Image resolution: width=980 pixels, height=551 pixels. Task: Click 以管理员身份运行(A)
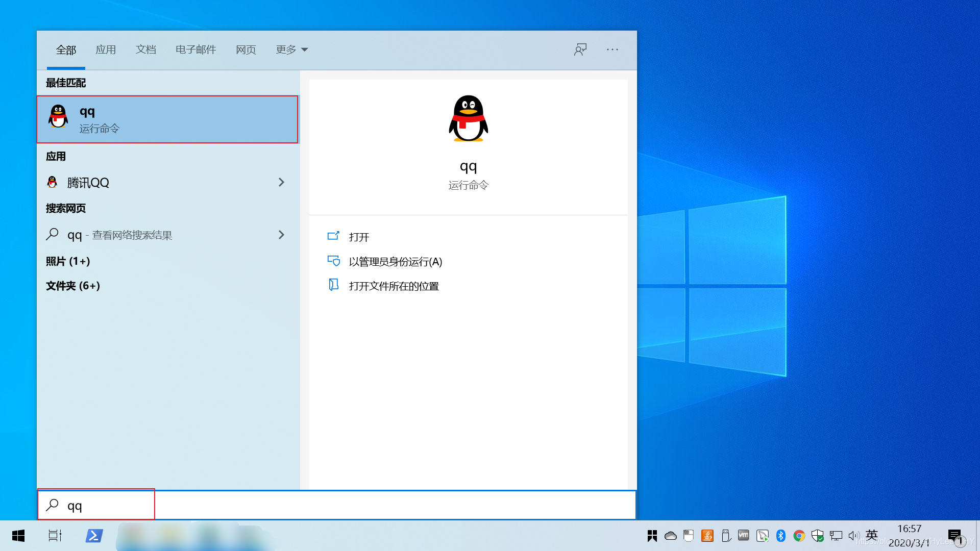click(x=396, y=262)
